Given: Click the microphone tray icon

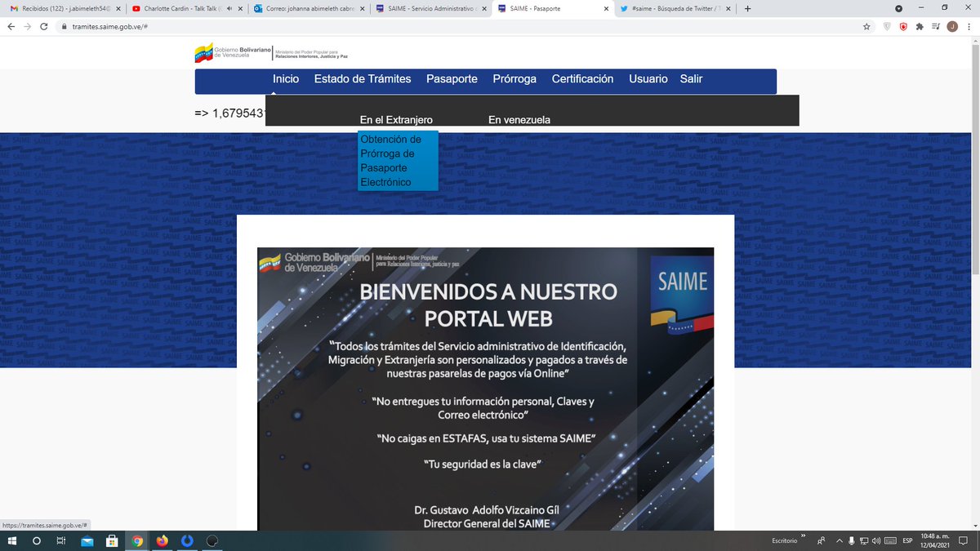Looking at the screenshot, I should 851,541.
